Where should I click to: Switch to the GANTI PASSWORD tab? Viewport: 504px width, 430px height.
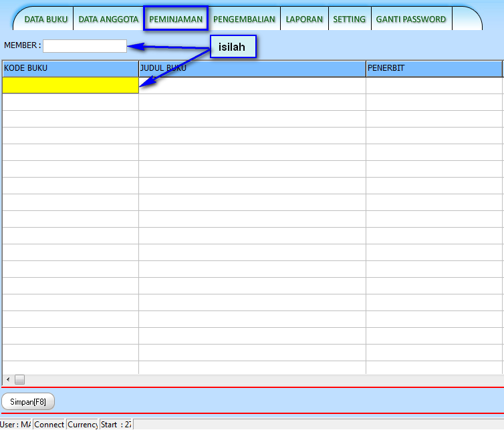click(x=411, y=19)
